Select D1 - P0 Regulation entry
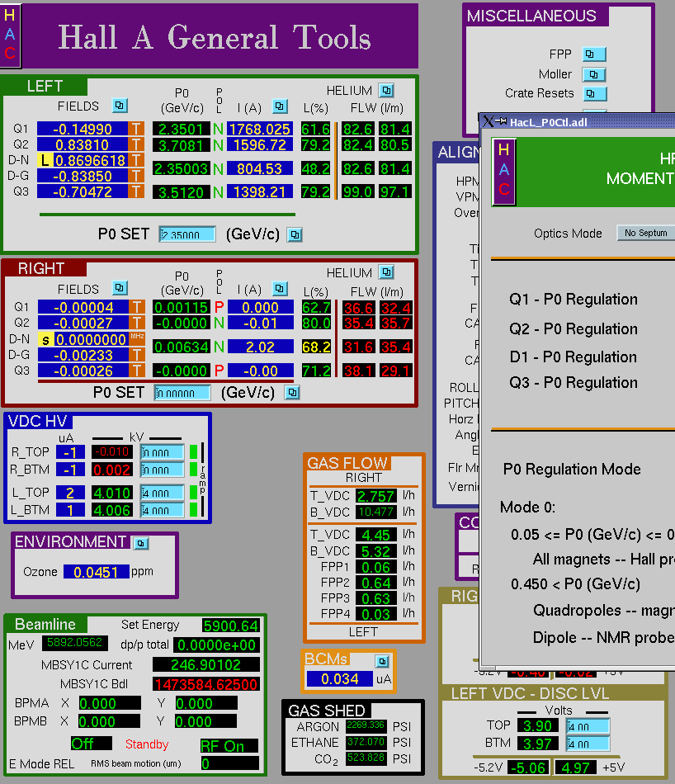This screenshot has width=675, height=784. 573,357
